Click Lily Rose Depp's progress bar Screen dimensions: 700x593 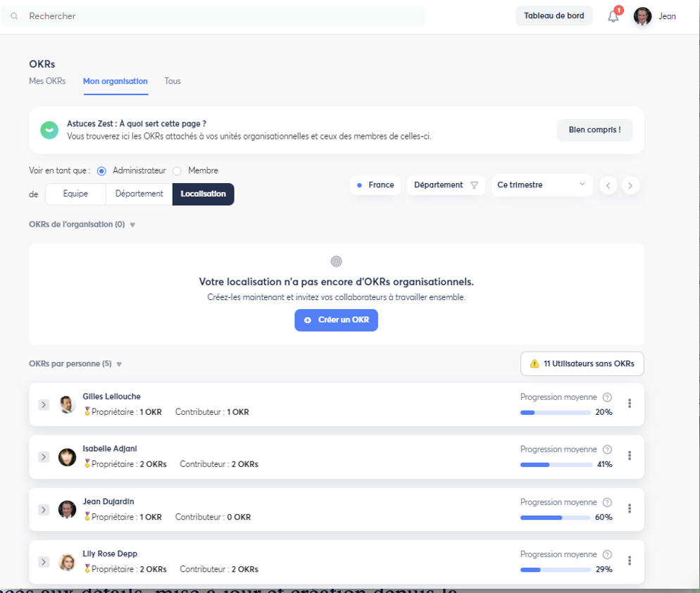pos(555,570)
